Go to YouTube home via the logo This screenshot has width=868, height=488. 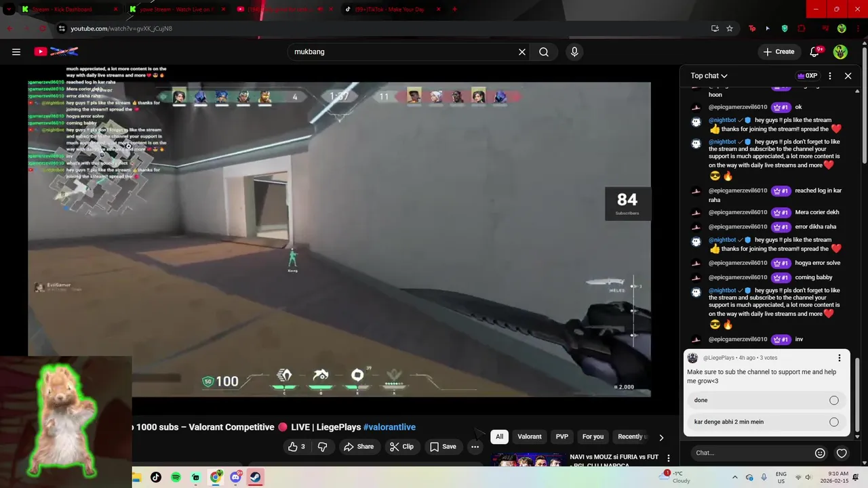click(x=56, y=52)
